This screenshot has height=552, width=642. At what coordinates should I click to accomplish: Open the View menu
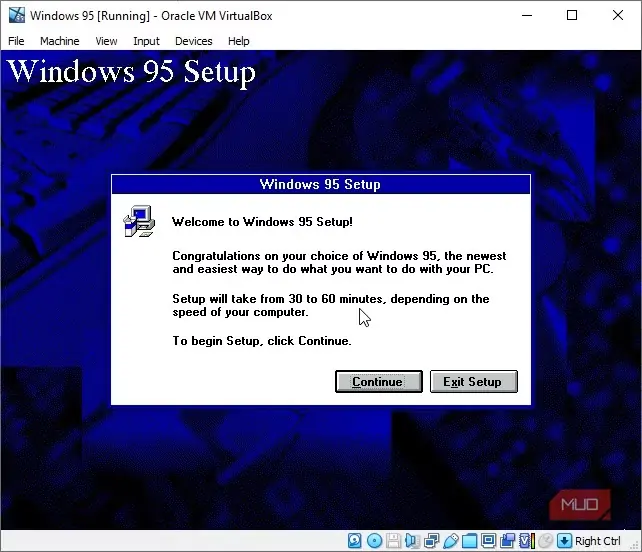[x=106, y=41]
